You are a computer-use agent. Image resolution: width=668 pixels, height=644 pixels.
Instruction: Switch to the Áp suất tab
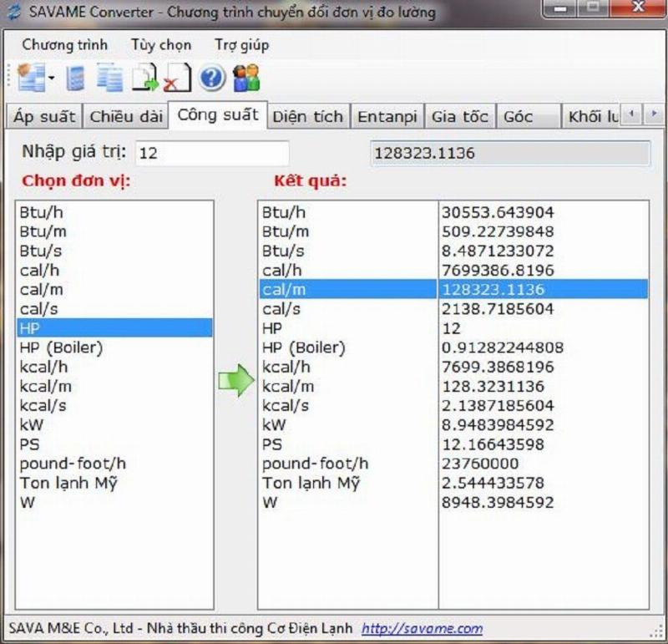tap(44, 117)
